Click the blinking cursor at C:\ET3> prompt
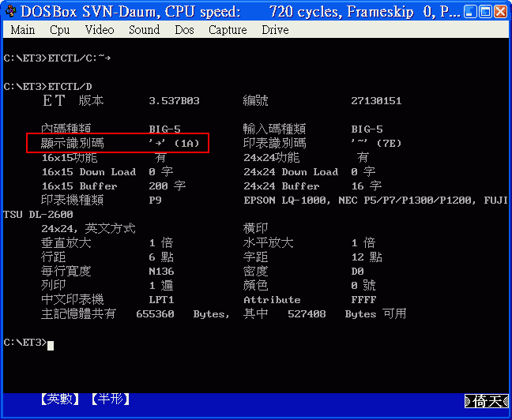Image resolution: width=512 pixels, height=420 pixels. pyautogui.click(x=50, y=343)
